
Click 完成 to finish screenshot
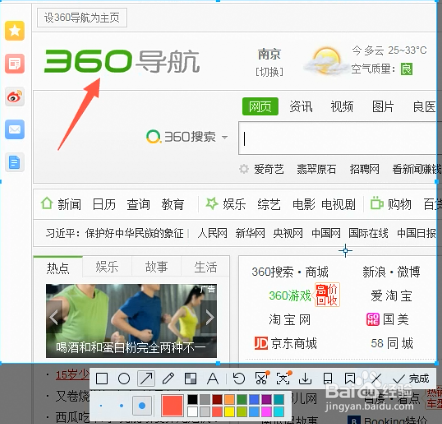pyautogui.click(x=411, y=379)
